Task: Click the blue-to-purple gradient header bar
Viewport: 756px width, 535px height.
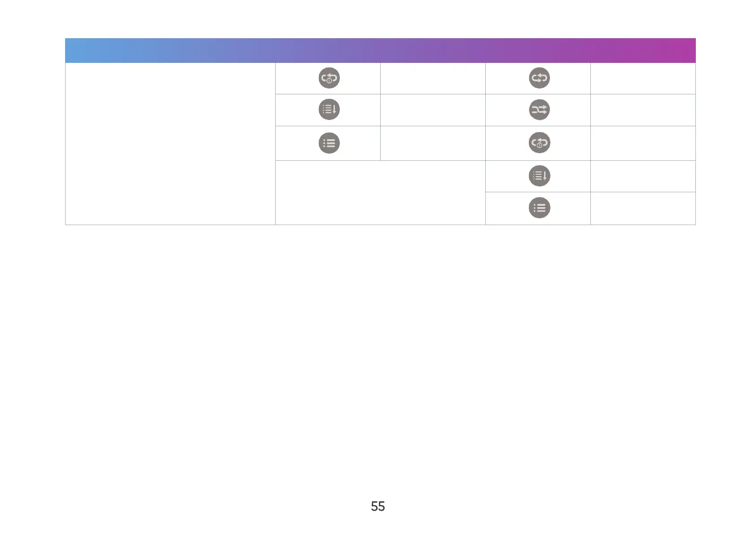Action: [380, 50]
